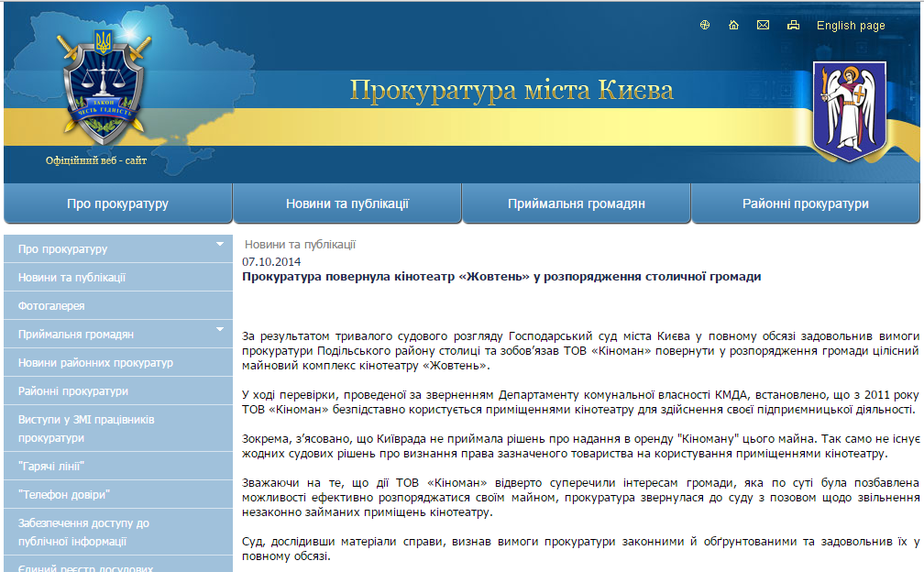Click the paragraph starting "За результатом тривалого"

(580, 350)
